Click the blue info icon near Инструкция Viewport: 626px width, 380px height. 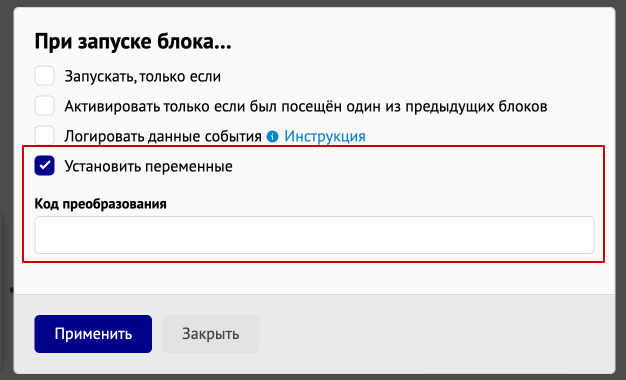272,137
